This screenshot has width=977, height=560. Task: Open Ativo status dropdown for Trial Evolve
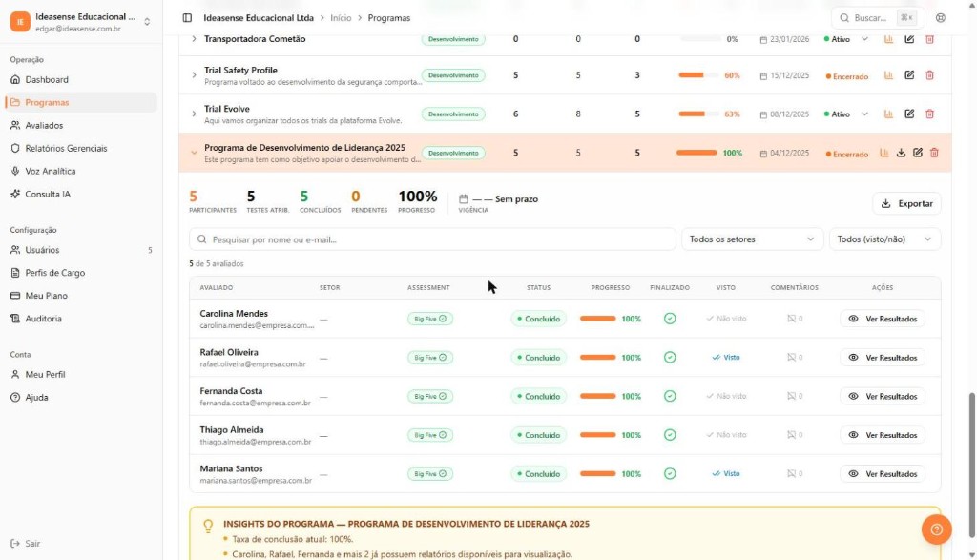click(847, 114)
